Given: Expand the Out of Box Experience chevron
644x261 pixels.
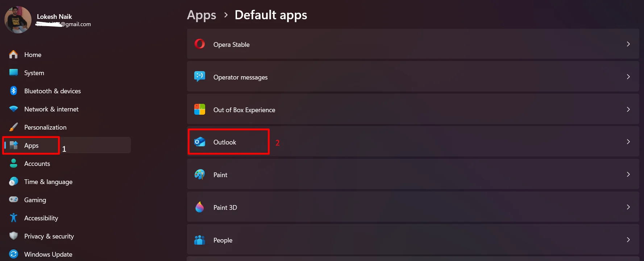Looking at the screenshot, I should (628, 109).
